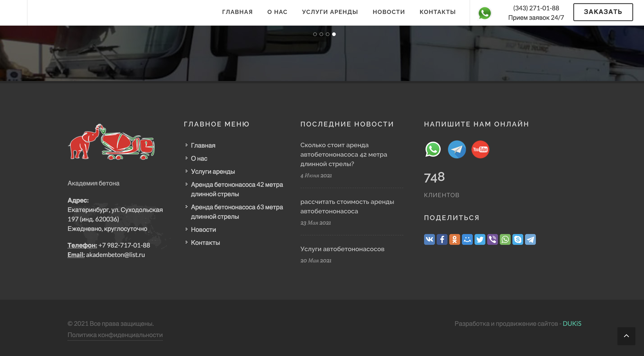
Task: Share via the Odnoklassniki icon
Action: click(x=454, y=239)
